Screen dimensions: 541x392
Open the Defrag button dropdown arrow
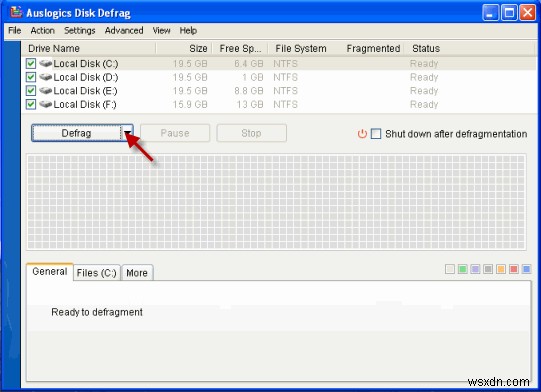tap(127, 133)
